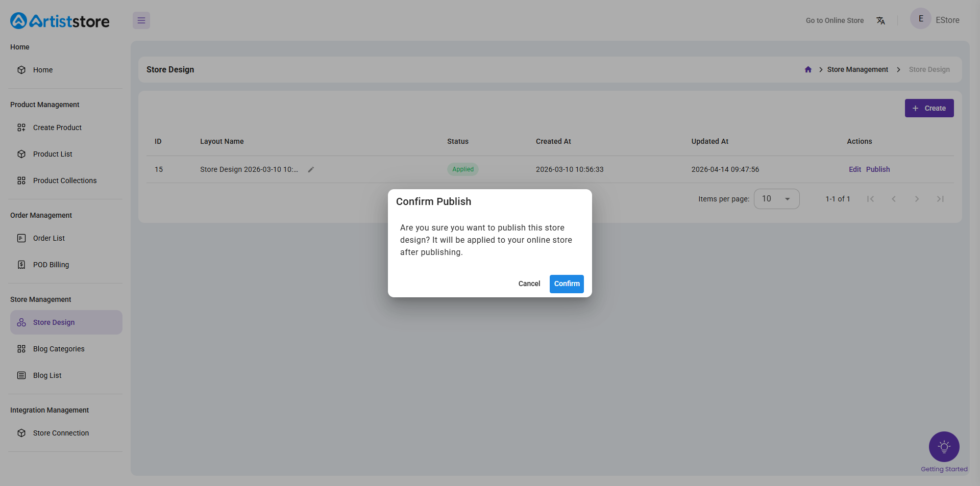Click the 1-1 of 1 pagination label
Screen dimensions: 980x486
(838, 199)
